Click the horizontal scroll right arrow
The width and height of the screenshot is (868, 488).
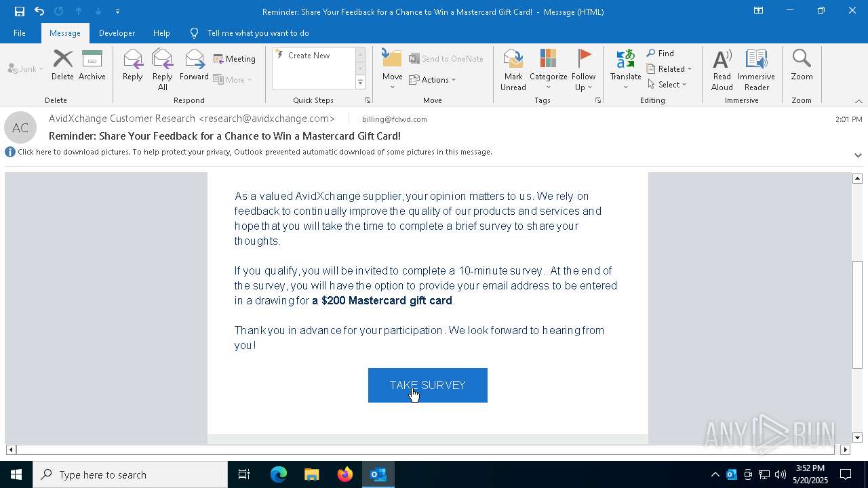pos(845,449)
